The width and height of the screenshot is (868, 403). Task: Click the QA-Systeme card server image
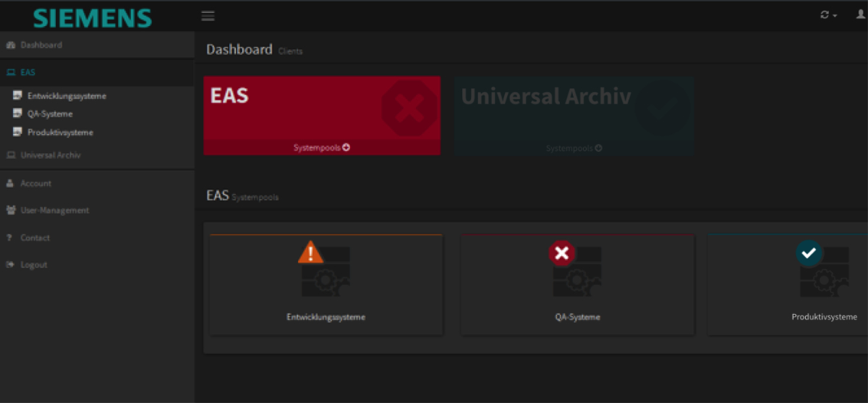pyautogui.click(x=577, y=272)
